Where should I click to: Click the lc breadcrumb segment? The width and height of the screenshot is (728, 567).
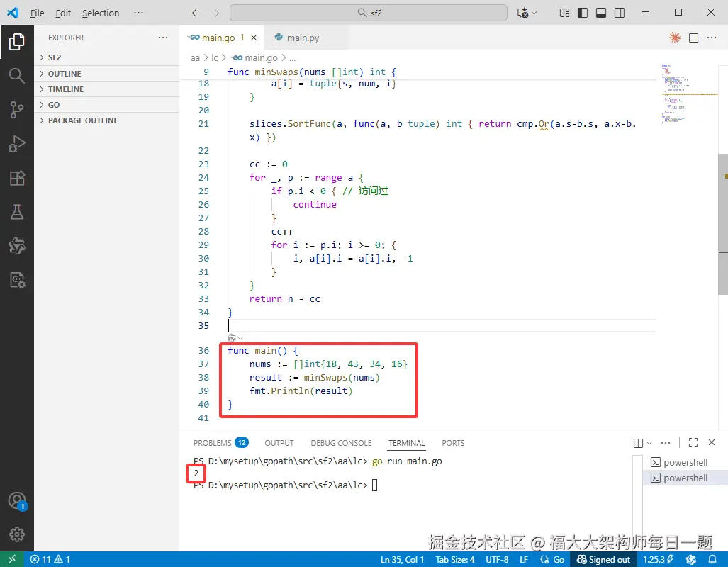pos(215,58)
